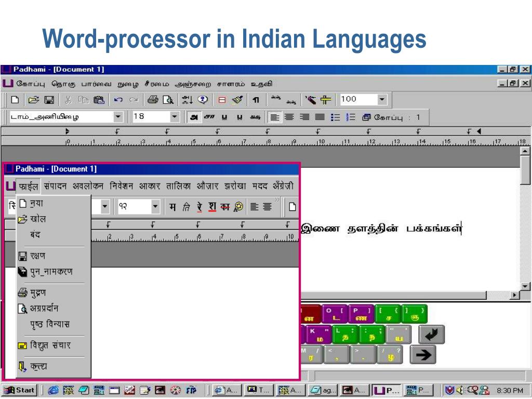Viewport: 532px width, 399px height.
Task: Click the Sort icon in the top toolbar
Action: [x=187, y=100]
